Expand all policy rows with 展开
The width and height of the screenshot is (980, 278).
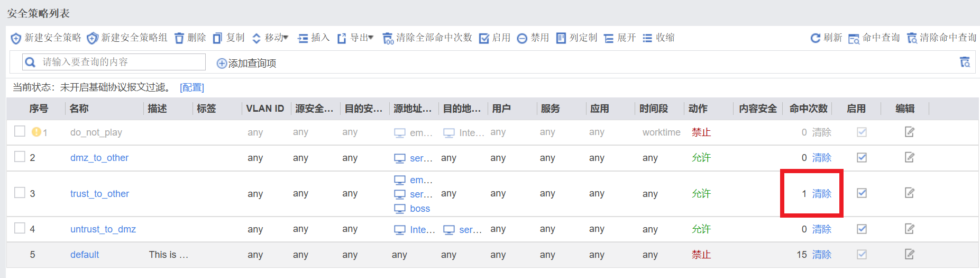[x=620, y=38]
